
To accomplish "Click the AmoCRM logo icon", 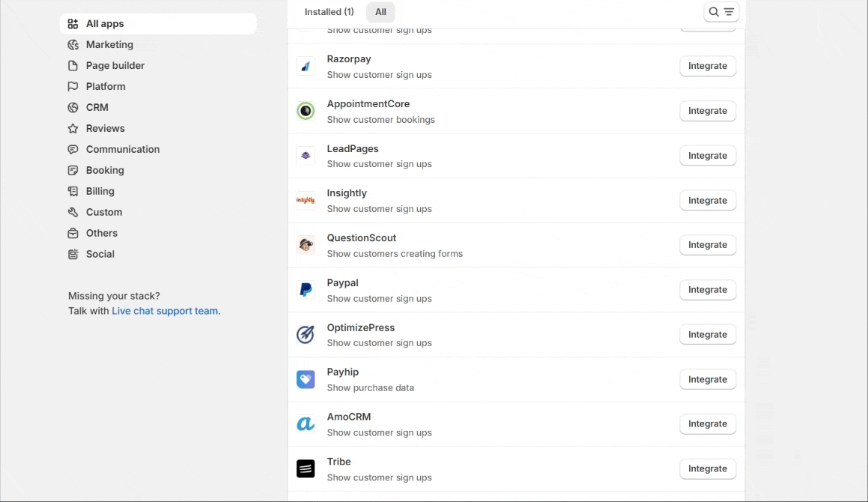I will (306, 424).
